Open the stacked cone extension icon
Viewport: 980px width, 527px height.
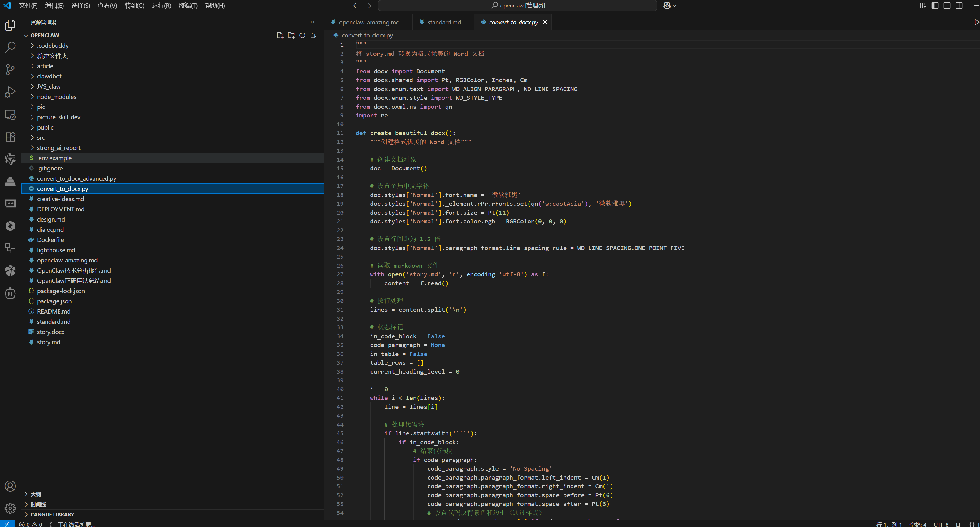[x=10, y=181]
